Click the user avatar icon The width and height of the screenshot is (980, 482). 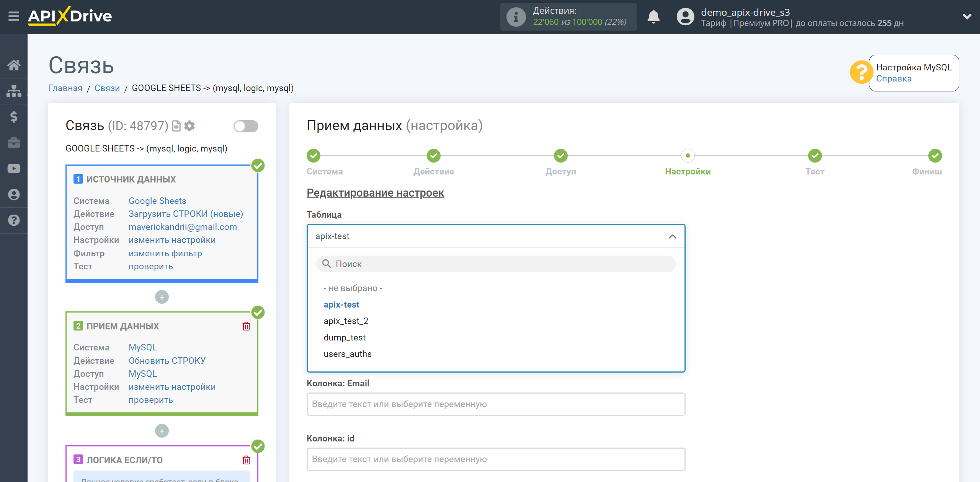click(x=685, y=17)
